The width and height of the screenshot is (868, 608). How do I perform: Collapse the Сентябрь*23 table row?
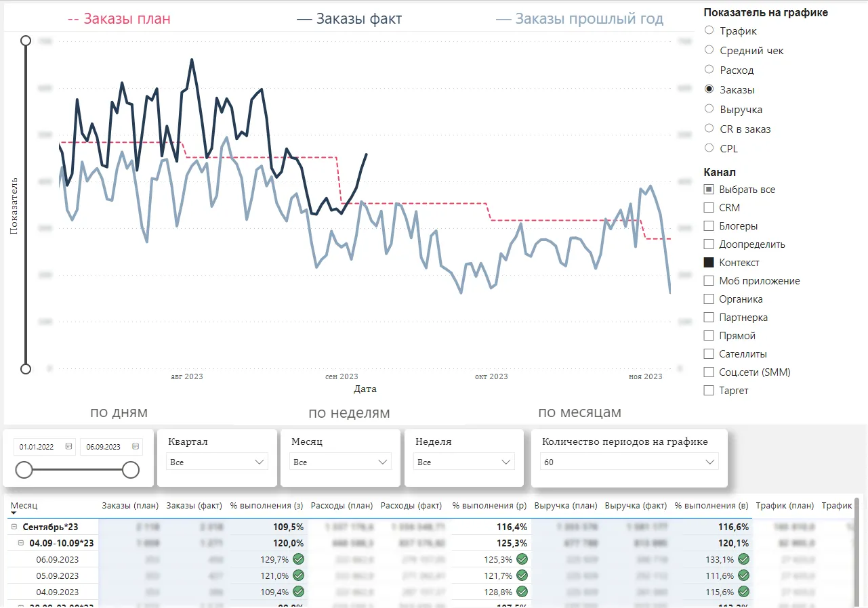tap(14, 527)
